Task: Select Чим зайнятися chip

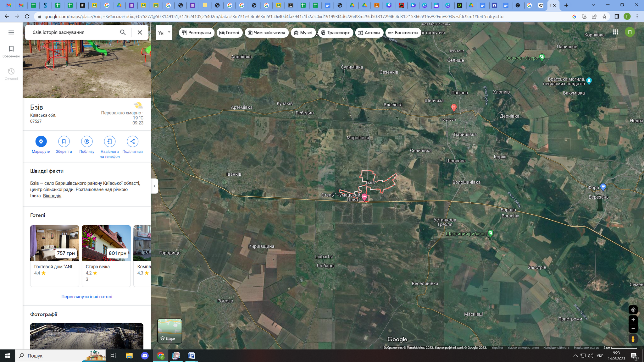Action: pyautogui.click(x=266, y=33)
